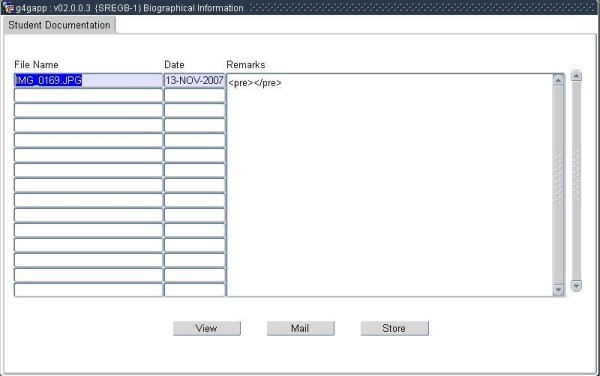Click the <pre></pre> text in Remarks

[x=255, y=83]
